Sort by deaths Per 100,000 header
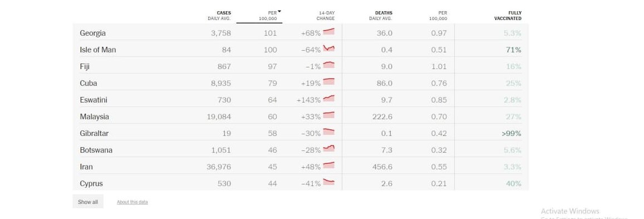Screen dimensions: 644x219 pos(439,16)
